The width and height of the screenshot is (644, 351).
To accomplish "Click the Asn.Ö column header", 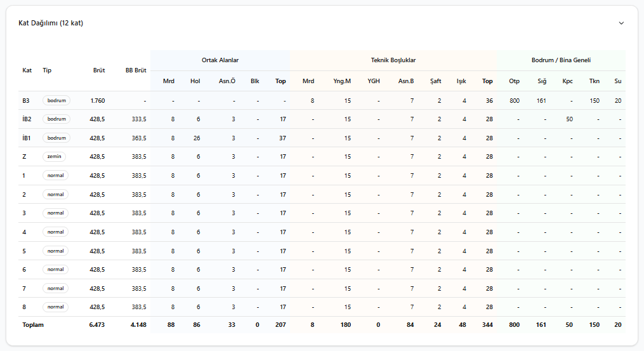I will tap(227, 81).
